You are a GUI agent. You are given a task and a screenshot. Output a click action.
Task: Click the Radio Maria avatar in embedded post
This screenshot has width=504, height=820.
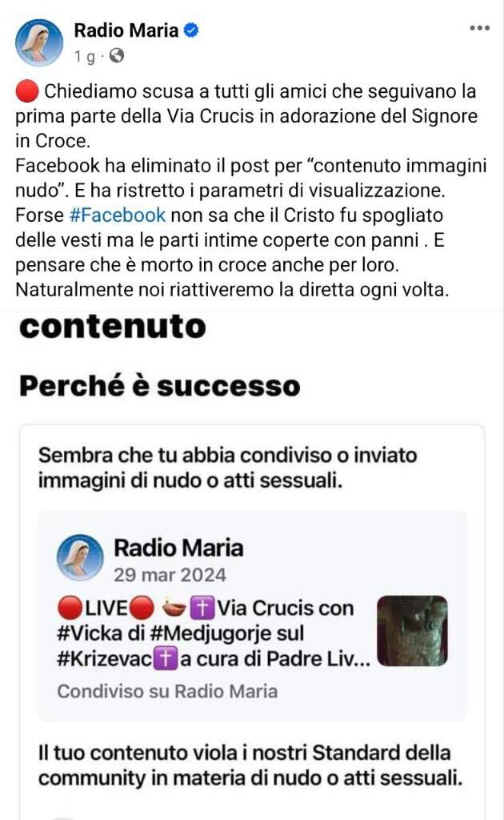[80, 558]
